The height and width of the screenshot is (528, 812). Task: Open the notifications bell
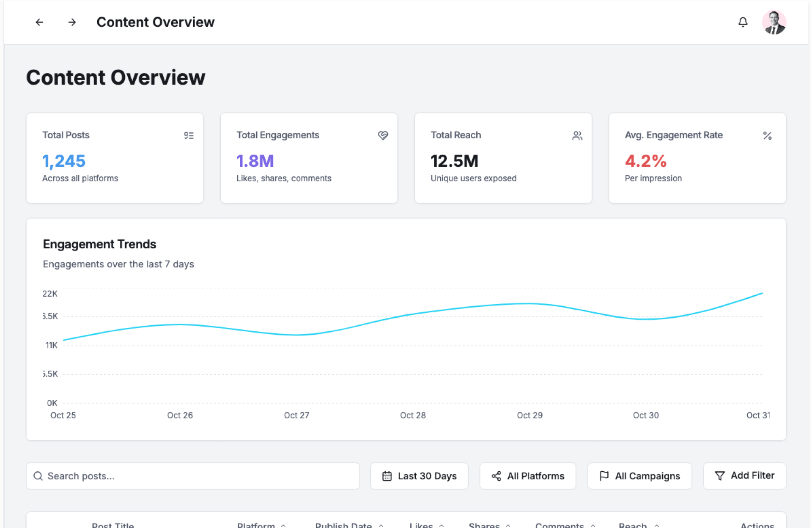[x=743, y=22]
